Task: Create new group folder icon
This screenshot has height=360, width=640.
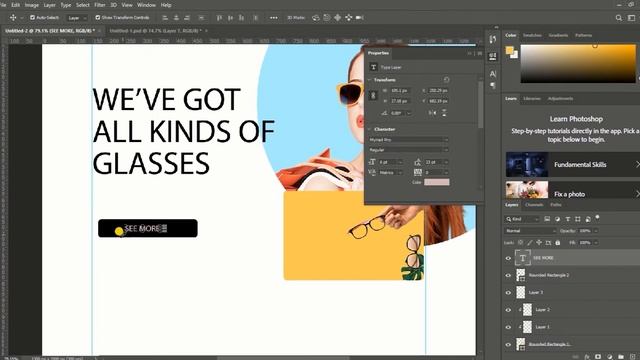Action: pyautogui.click(x=621, y=357)
